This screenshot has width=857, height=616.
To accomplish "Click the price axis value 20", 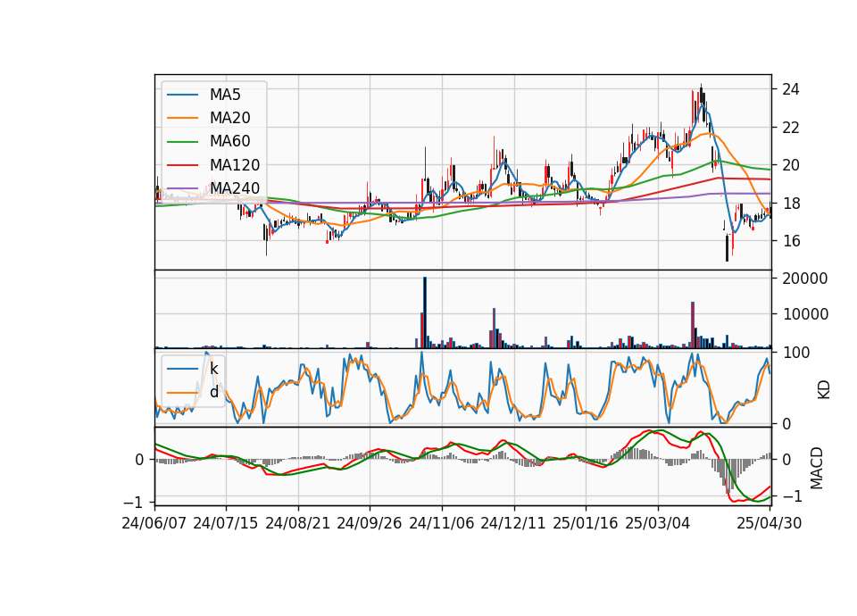I will pos(792,165).
